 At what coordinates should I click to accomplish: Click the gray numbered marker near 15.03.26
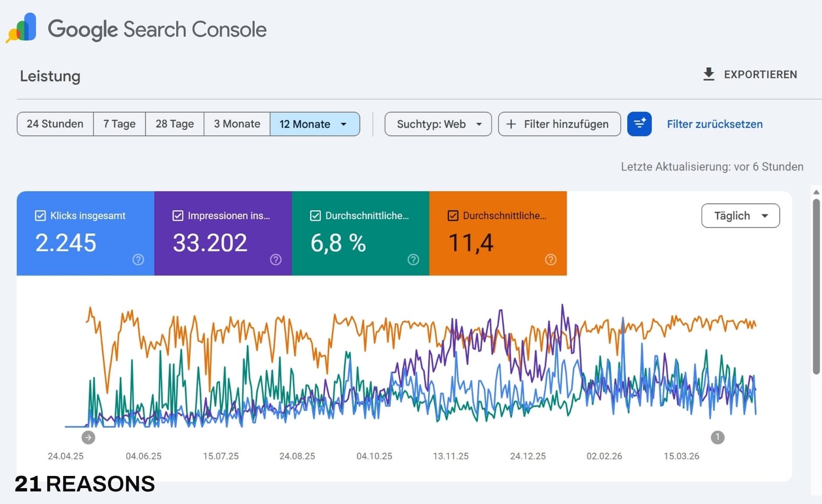coord(717,437)
